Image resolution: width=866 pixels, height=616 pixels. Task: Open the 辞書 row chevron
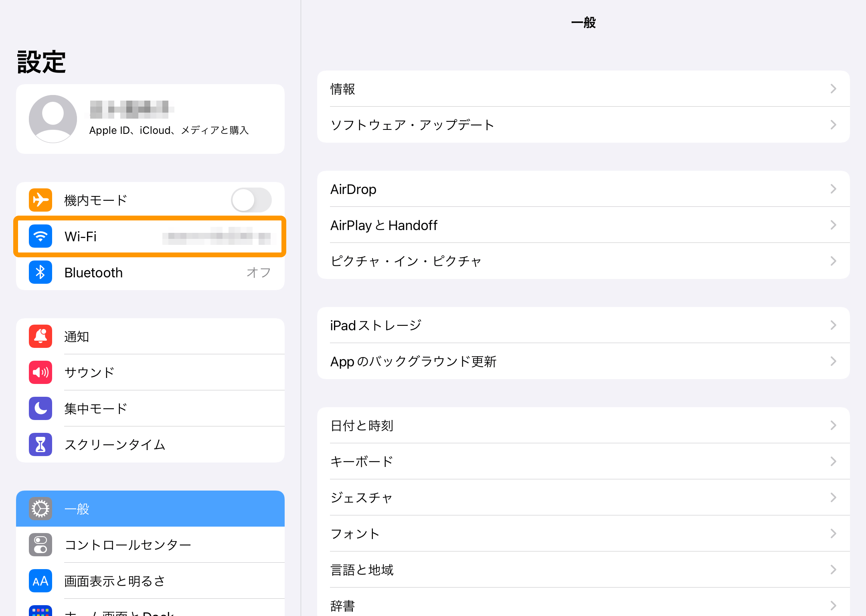click(x=834, y=606)
